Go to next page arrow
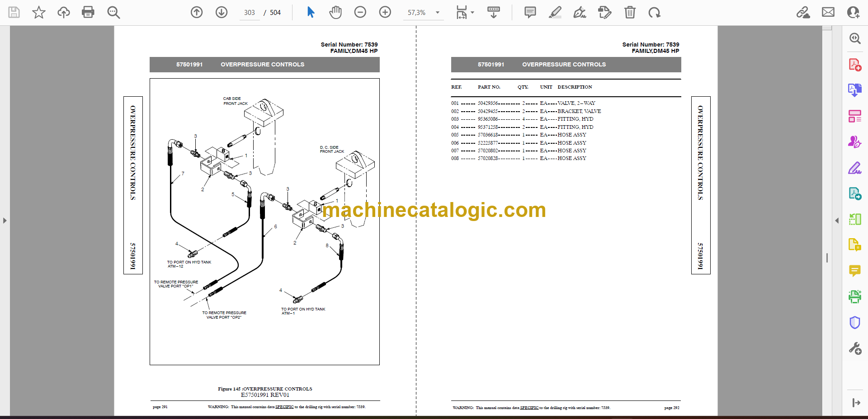Screen dimensions: 868x419 click(x=222, y=12)
